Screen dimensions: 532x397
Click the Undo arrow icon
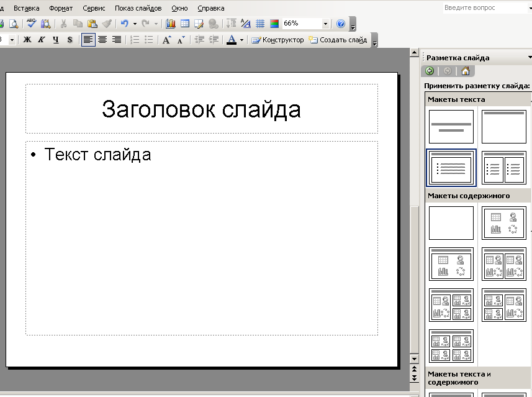(125, 24)
